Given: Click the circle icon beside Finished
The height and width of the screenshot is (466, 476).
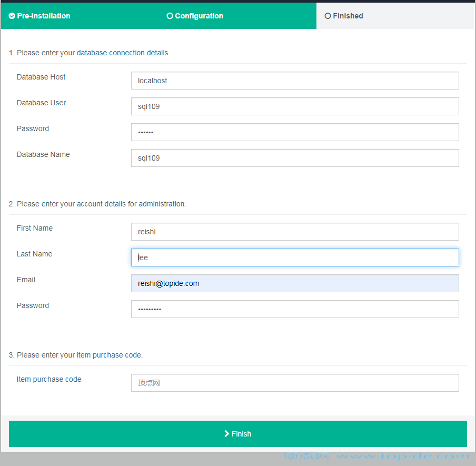Looking at the screenshot, I should (x=328, y=16).
